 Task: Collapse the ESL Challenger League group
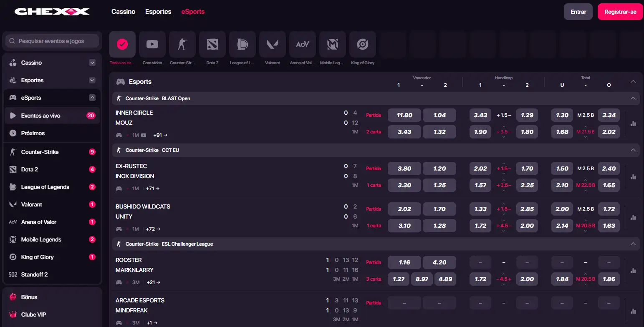click(x=633, y=244)
